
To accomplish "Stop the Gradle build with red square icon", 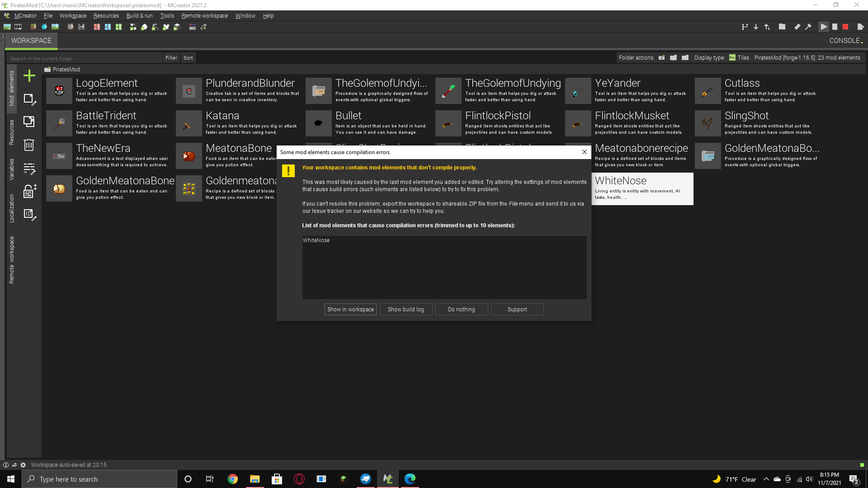I will (x=846, y=27).
